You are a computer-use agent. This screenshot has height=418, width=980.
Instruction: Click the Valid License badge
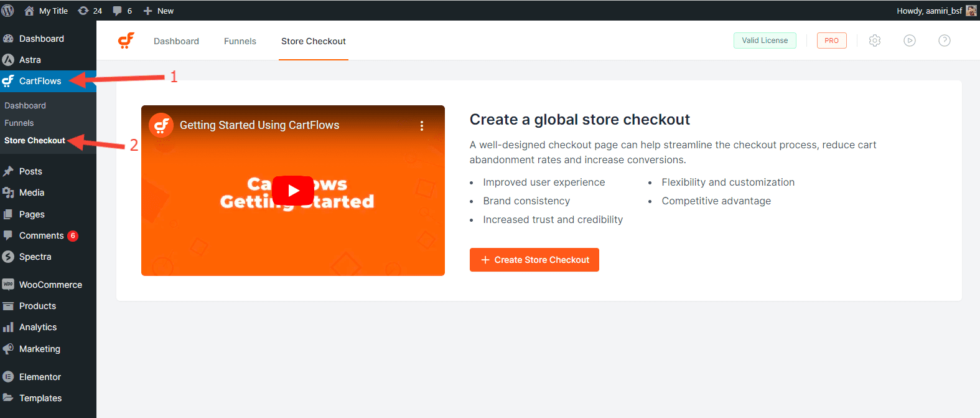coord(765,40)
